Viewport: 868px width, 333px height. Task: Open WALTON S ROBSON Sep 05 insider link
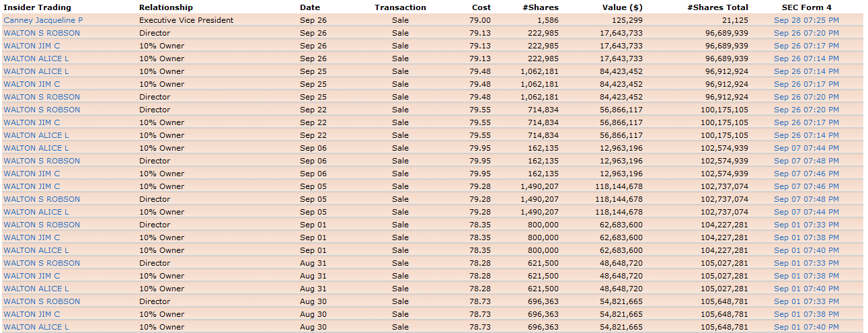pyautogui.click(x=42, y=199)
